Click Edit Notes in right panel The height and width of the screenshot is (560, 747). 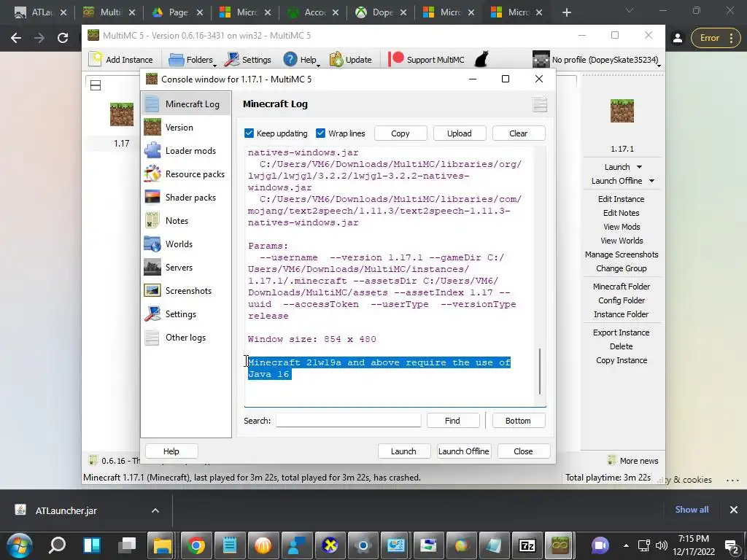coord(622,213)
